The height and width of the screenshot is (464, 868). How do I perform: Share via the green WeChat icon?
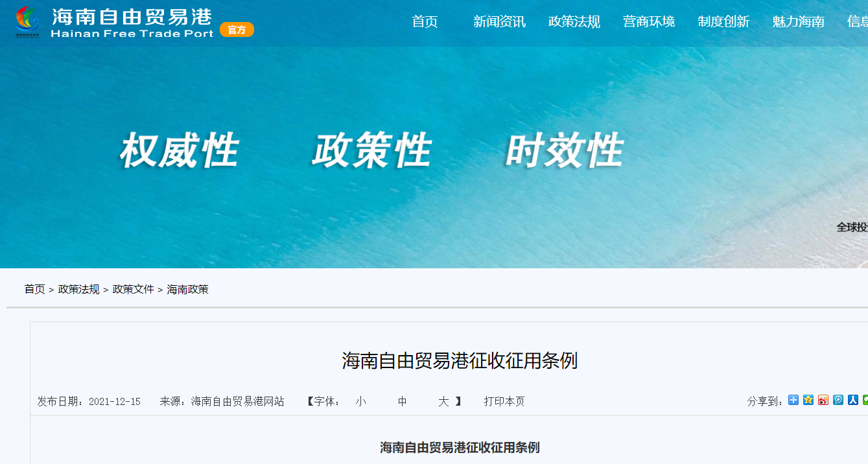[865, 400]
